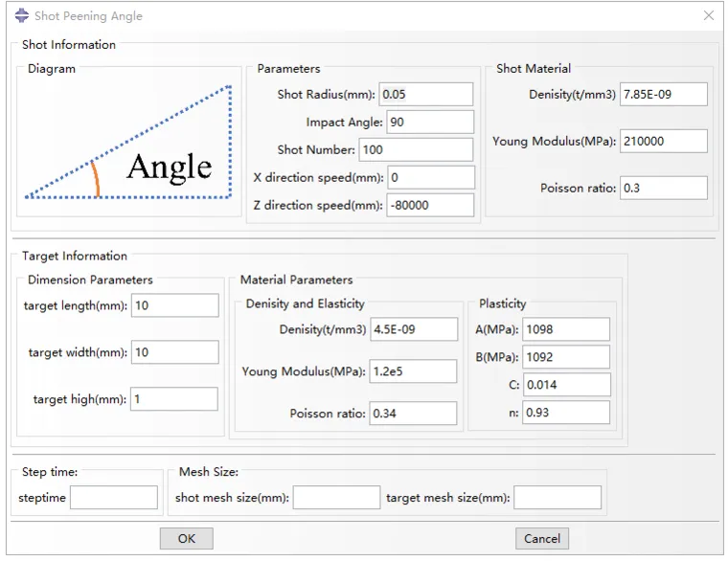Select the target length input field

coord(175,305)
